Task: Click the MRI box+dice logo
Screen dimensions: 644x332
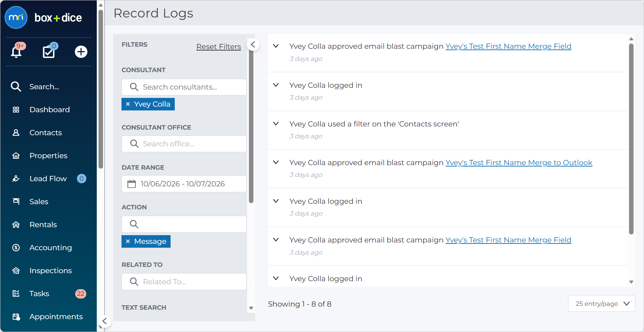Action: pyautogui.click(x=44, y=17)
